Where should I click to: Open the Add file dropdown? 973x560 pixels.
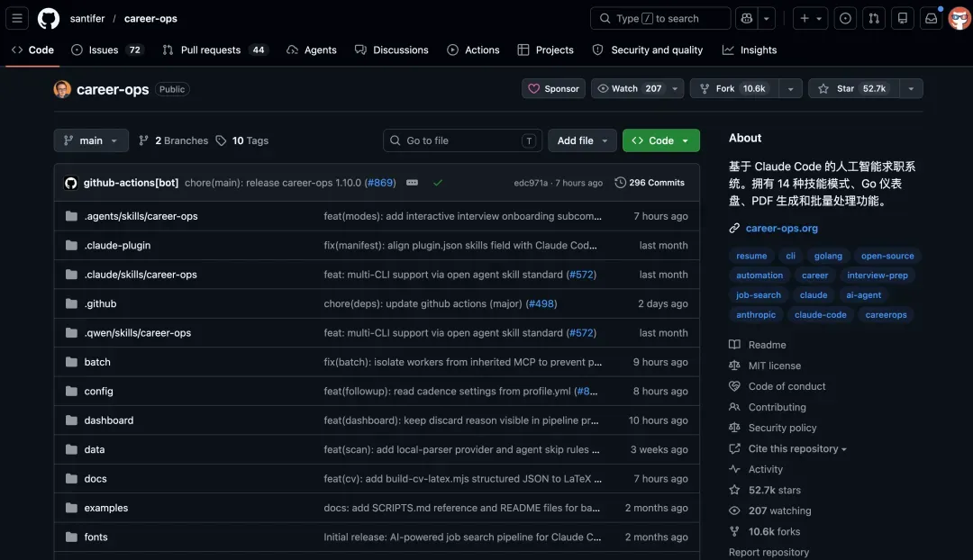tap(582, 140)
